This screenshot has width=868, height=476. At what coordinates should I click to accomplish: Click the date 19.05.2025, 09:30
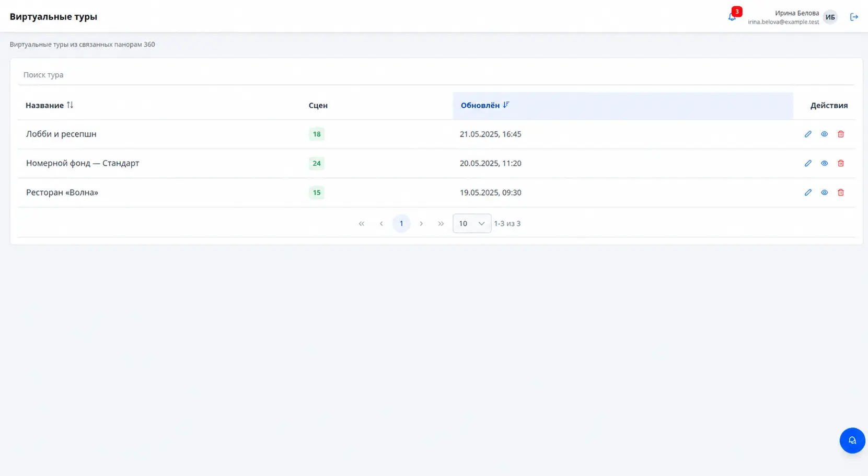click(x=490, y=192)
